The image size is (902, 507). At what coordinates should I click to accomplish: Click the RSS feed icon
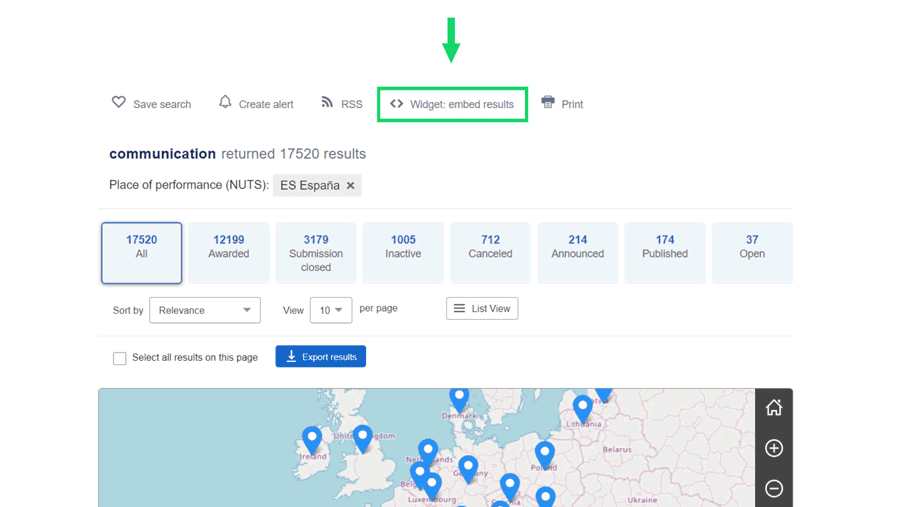327,103
